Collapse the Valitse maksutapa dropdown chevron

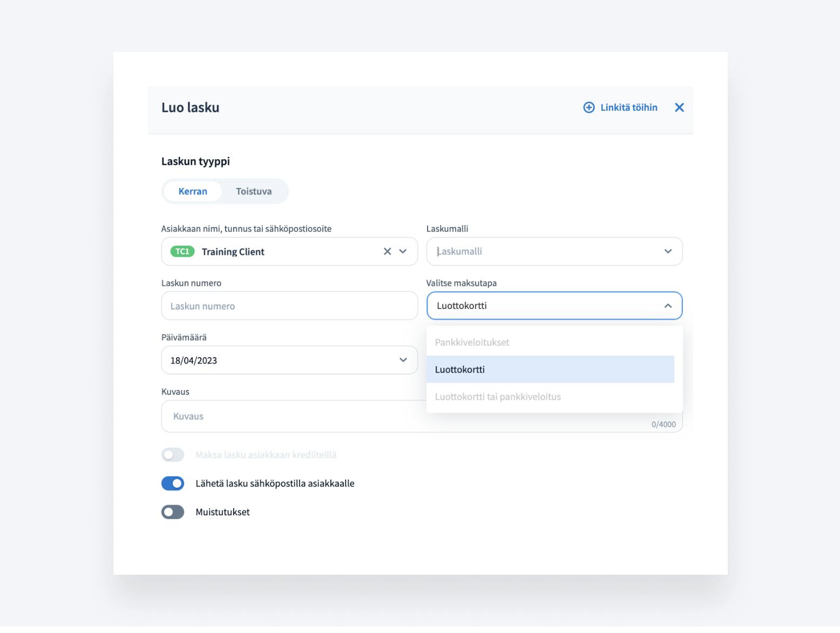tap(668, 306)
